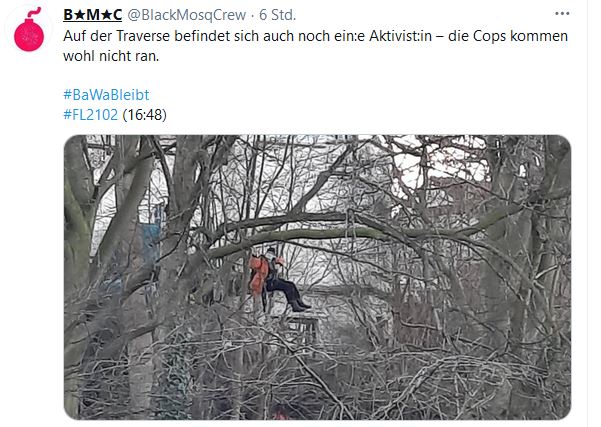The height and width of the screenshot is (427, 601).
Task: Click empty space right of the hashtags
Action: coord(364,104)
